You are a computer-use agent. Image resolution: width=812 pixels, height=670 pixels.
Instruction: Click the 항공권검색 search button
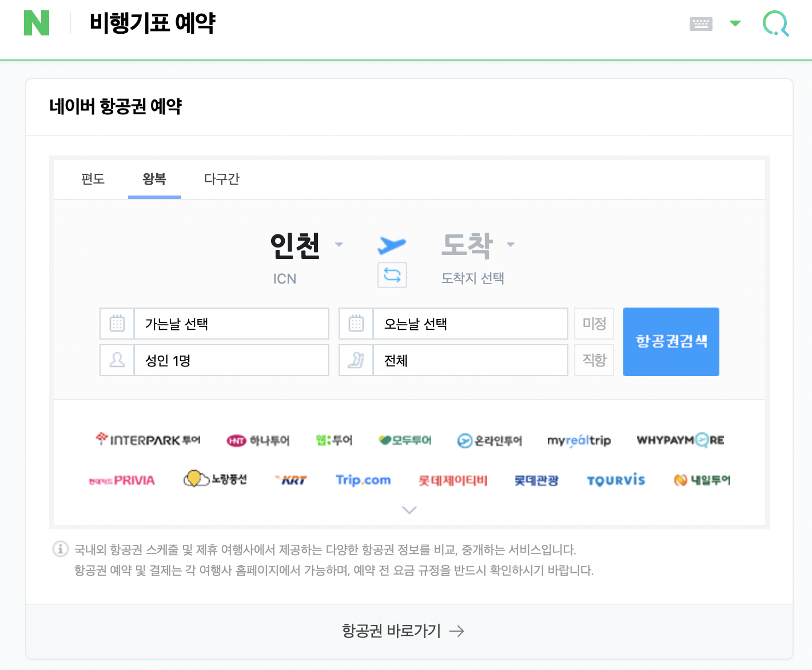pos(671,342)
